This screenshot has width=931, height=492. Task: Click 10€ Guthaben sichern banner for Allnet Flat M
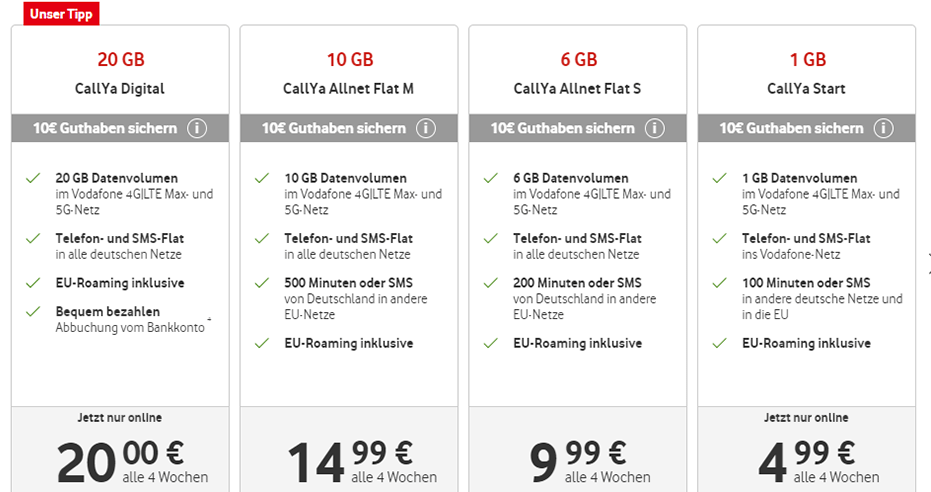(349, 128)
